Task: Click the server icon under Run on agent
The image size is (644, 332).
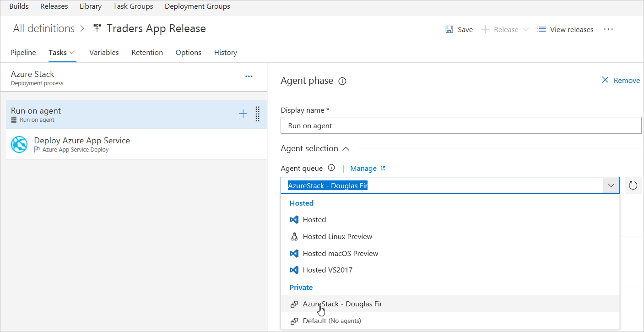Action: tap(14, 120)
